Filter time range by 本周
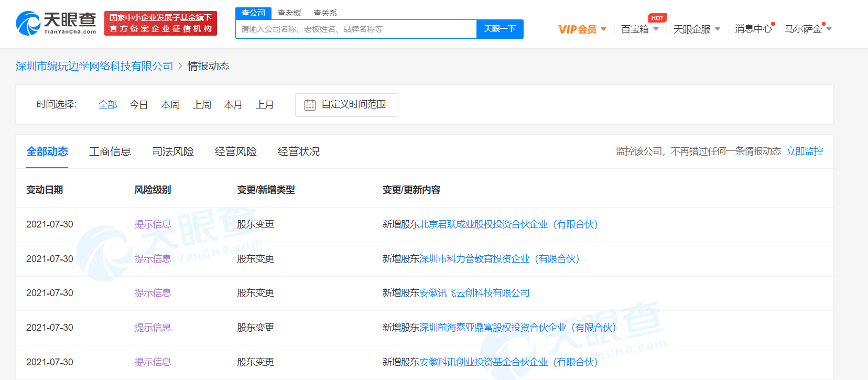Viewport: 868px width, 380px height. 170,105
